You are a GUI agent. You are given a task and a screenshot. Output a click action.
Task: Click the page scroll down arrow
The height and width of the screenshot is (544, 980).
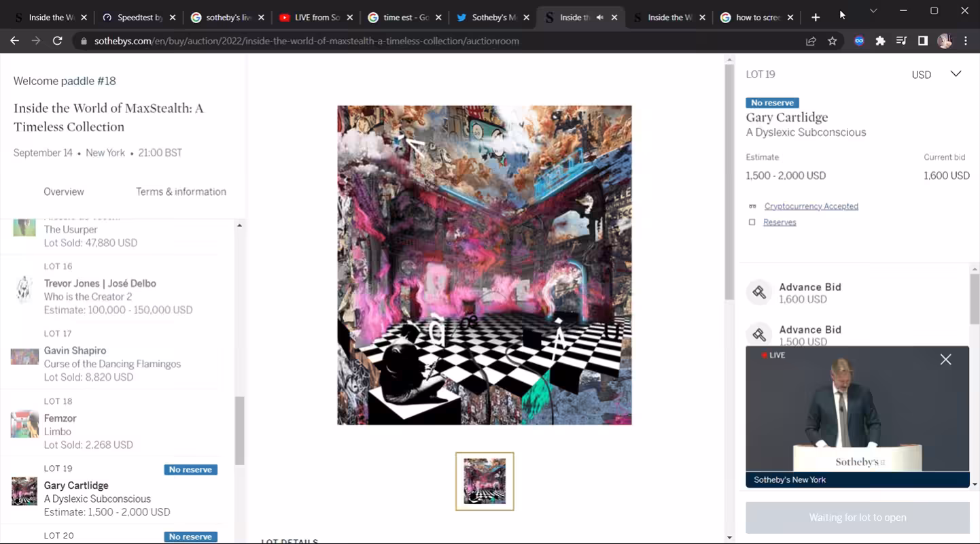[729, 537]
